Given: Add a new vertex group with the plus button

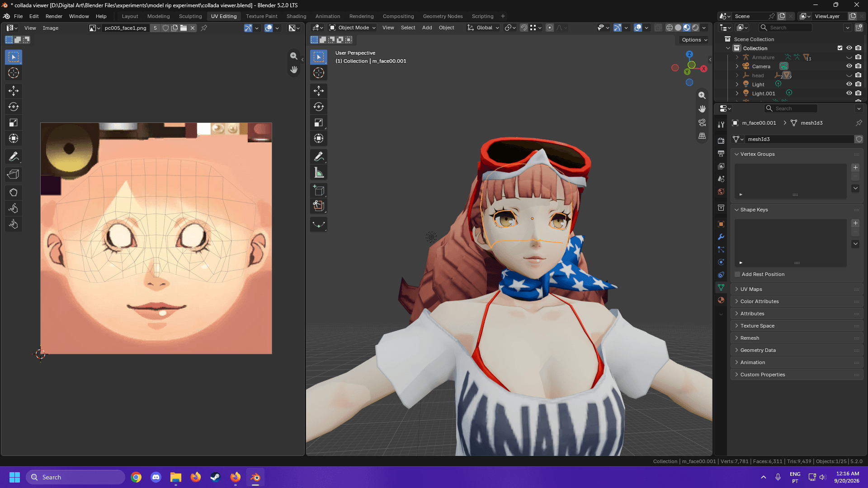Looking at the screenshot, I should 855,168.
